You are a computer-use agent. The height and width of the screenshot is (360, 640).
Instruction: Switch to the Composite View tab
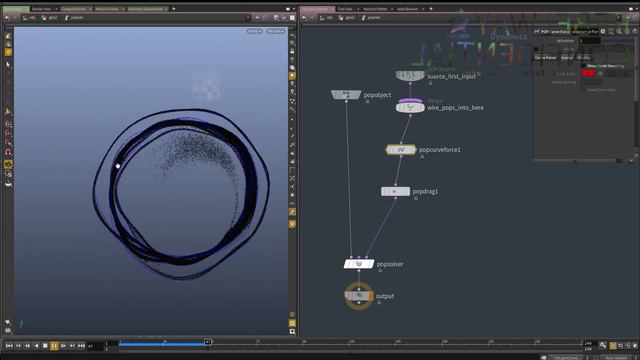pos(74,9)
